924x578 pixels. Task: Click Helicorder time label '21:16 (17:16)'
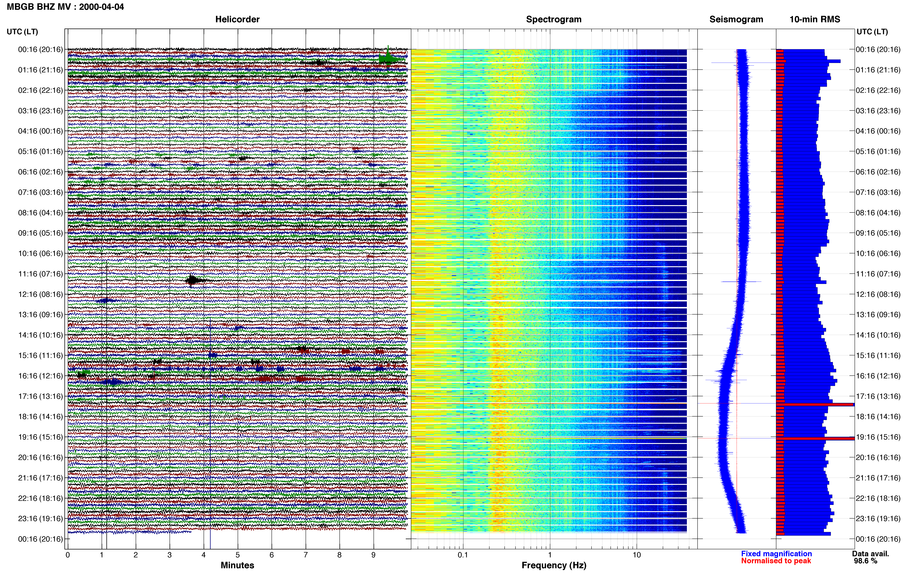pos(41,478)
